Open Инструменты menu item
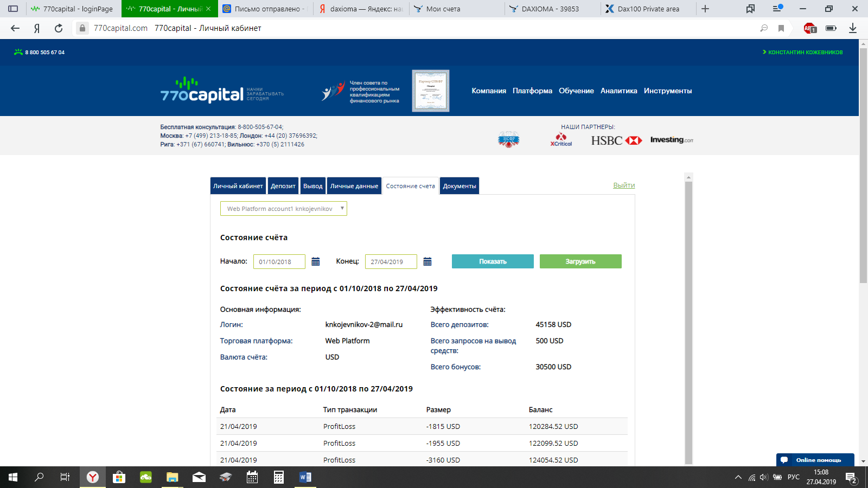Viewport: 868px width, 488px height. pyautogui.click(x=668, y=91)
